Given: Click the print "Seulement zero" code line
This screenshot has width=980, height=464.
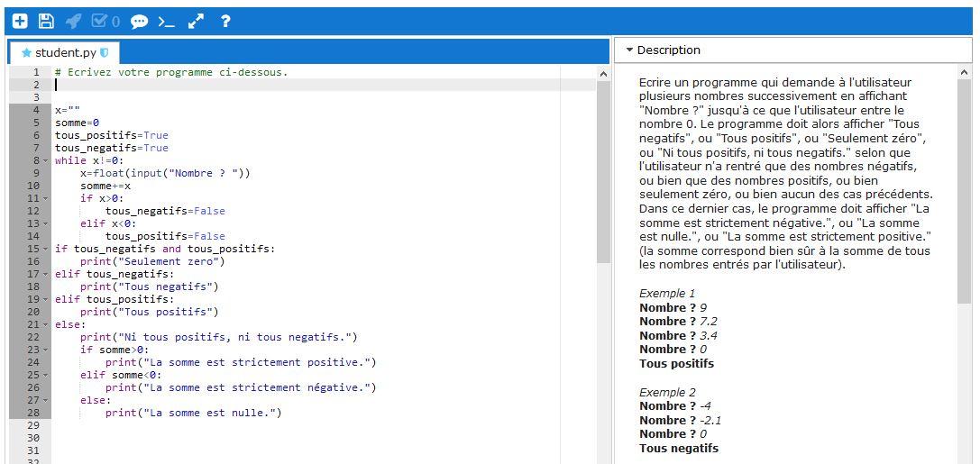Looking at the screenshot, I should (151, 261).
